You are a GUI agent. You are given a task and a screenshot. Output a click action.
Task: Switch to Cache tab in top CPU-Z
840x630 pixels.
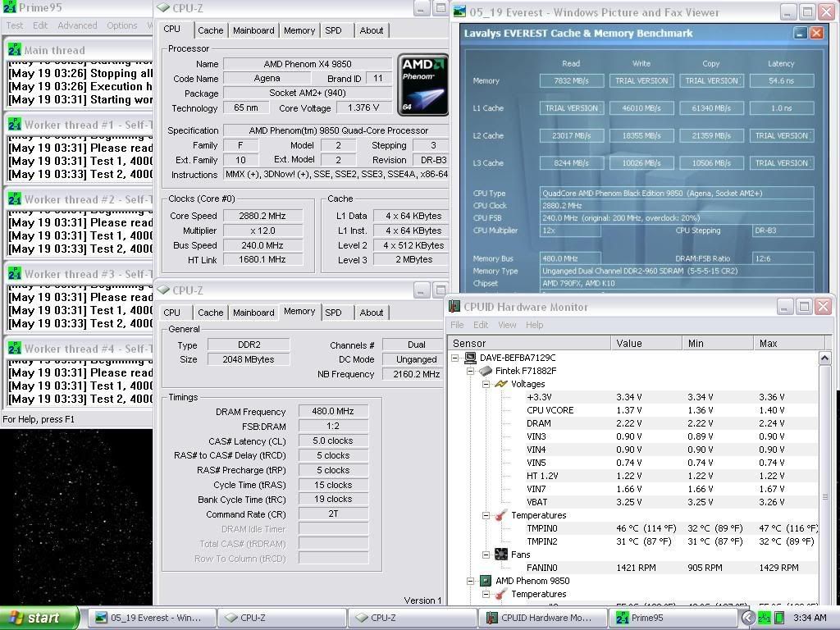coord(211,30)
